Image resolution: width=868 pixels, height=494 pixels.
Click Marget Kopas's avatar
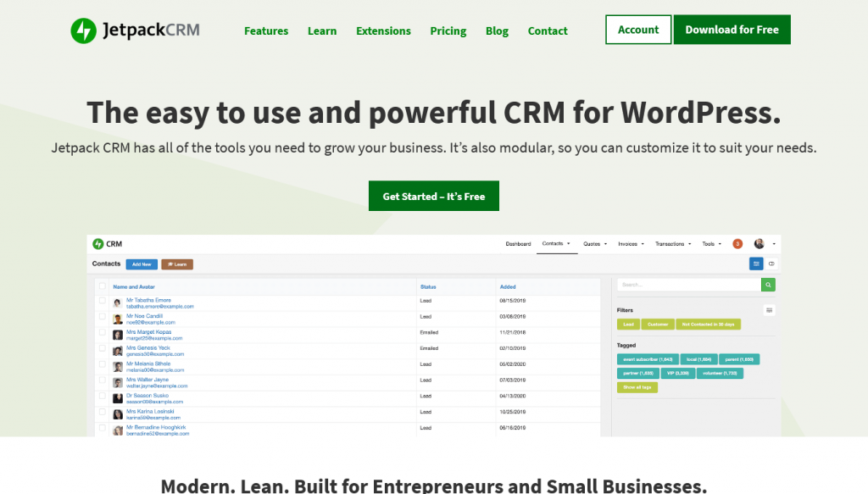(x=117, y=336)
